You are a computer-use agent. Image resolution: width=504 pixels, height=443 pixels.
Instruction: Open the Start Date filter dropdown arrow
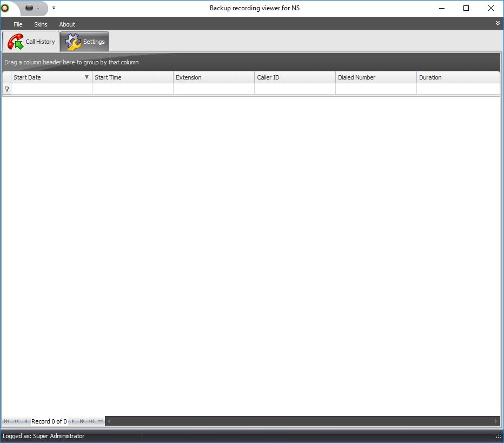click(x=87, y=77)
